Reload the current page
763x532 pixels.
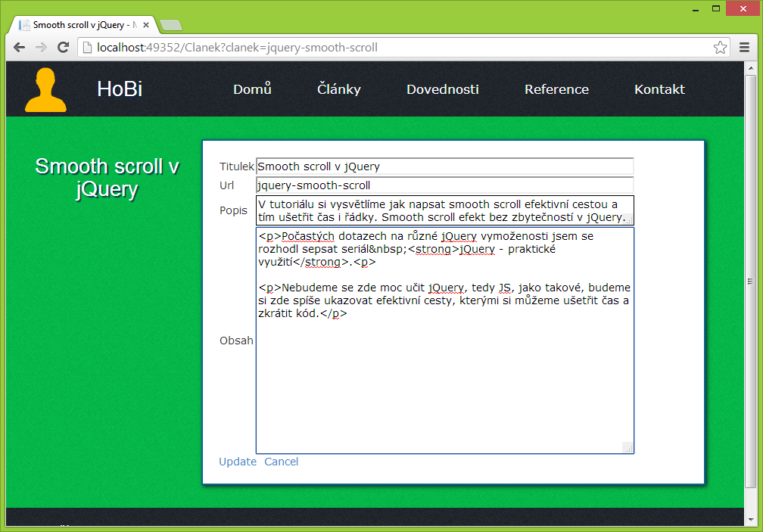click(x=63, y=46)
